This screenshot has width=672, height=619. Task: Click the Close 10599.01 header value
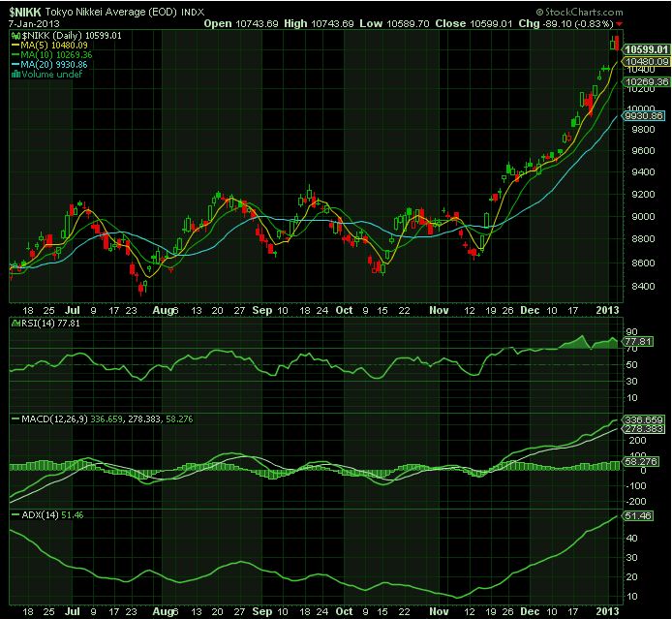473,23
